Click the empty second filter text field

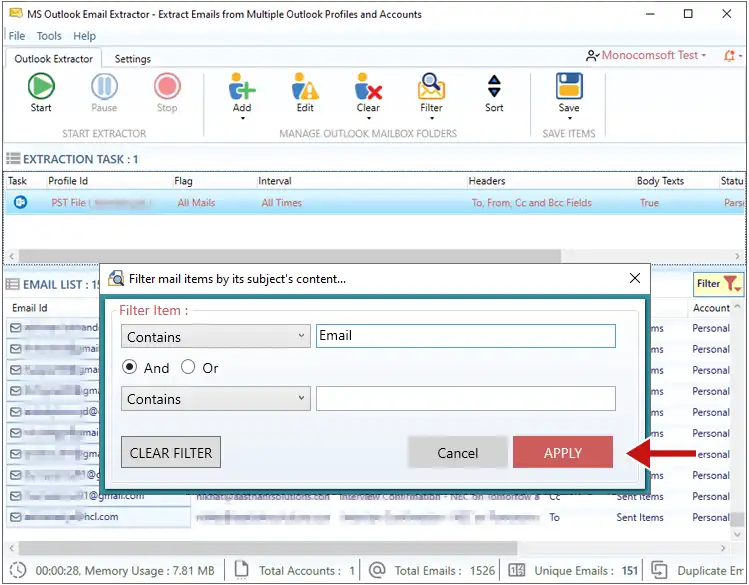pyautogui.click(x=466, y=398)
